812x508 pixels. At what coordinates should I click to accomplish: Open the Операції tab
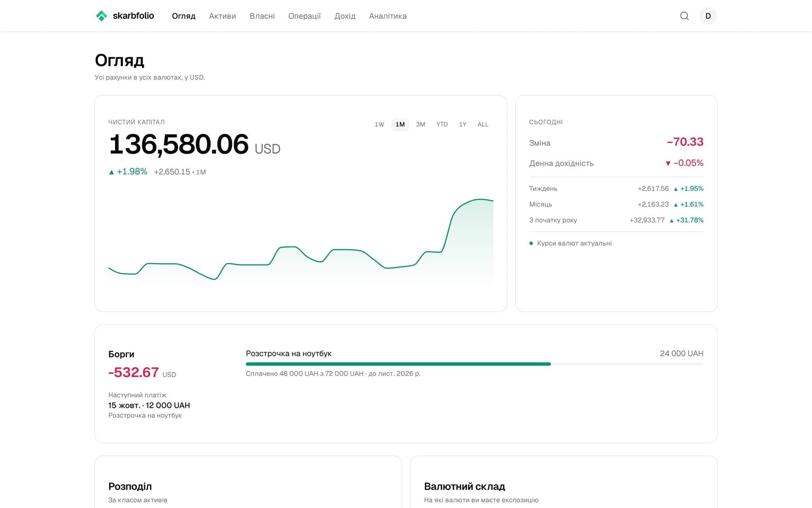tap(304, 16)
